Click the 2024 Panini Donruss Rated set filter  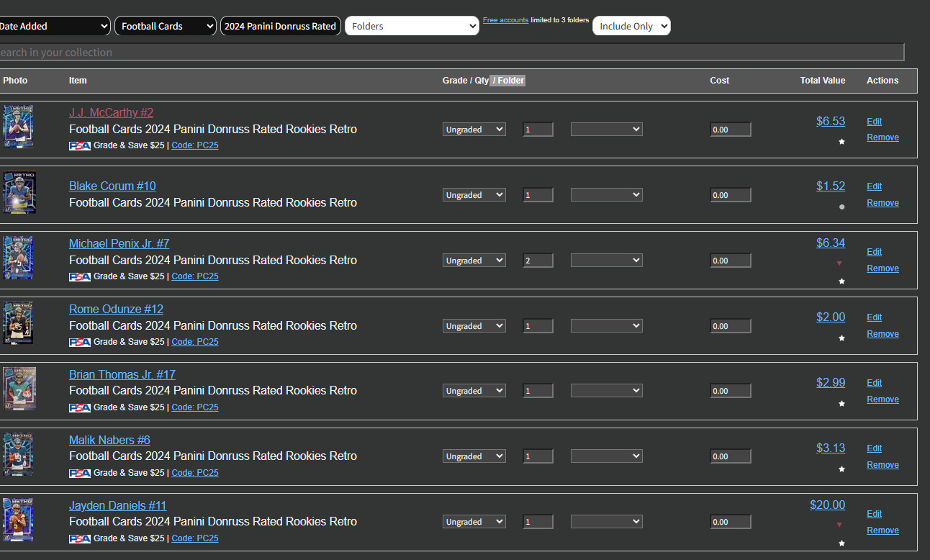pos(281,26)
